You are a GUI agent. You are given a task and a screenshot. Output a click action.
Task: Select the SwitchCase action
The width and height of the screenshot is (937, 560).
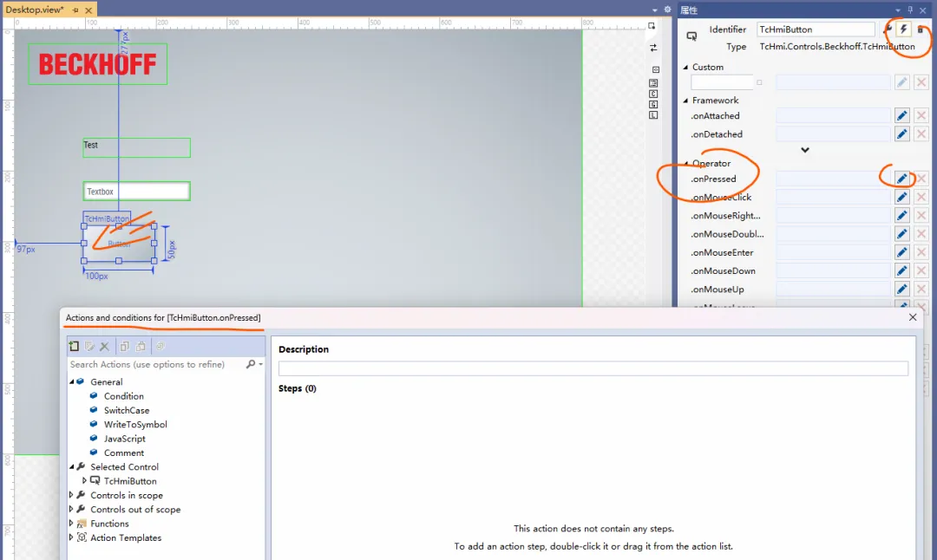point(127,410)
